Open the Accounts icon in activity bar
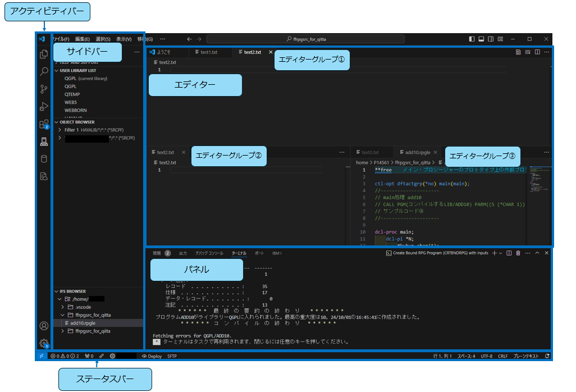Viewport: 576px width, 392px height. 44,326
